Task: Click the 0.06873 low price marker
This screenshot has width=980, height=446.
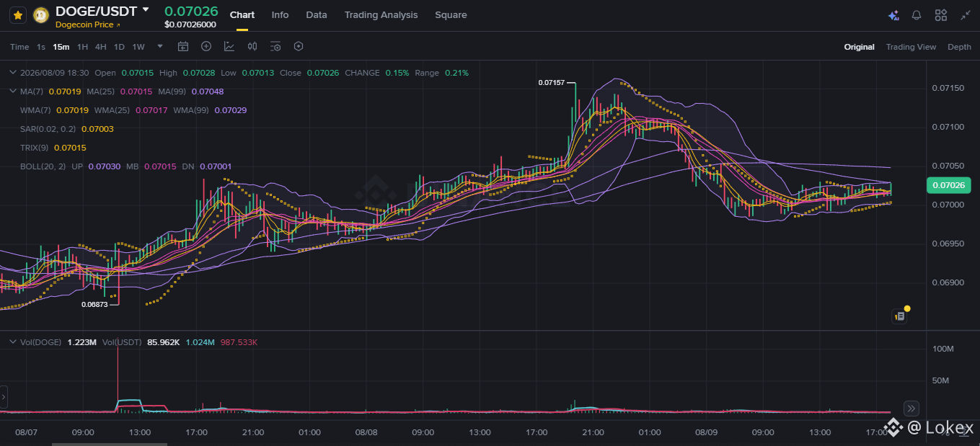Action: point(94,305)
